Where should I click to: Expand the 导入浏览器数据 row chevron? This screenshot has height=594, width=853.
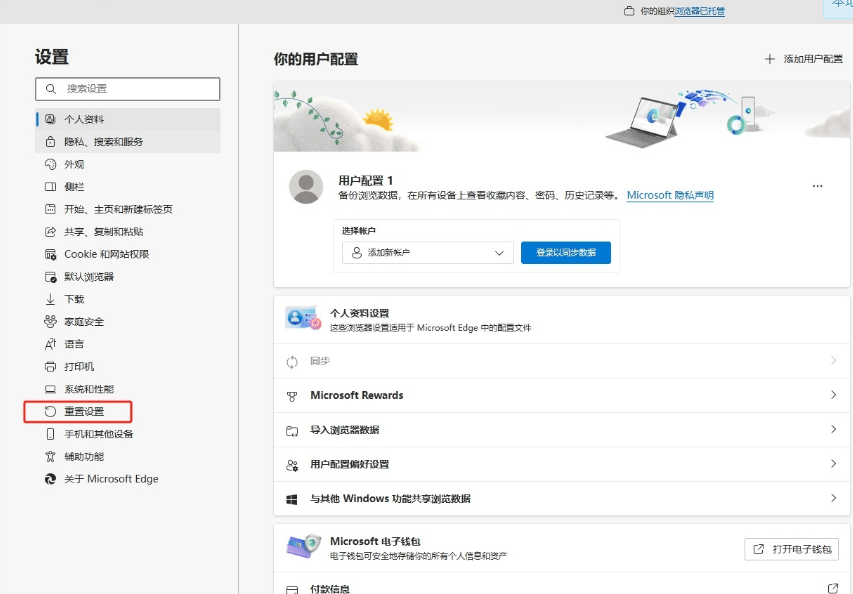833,430
